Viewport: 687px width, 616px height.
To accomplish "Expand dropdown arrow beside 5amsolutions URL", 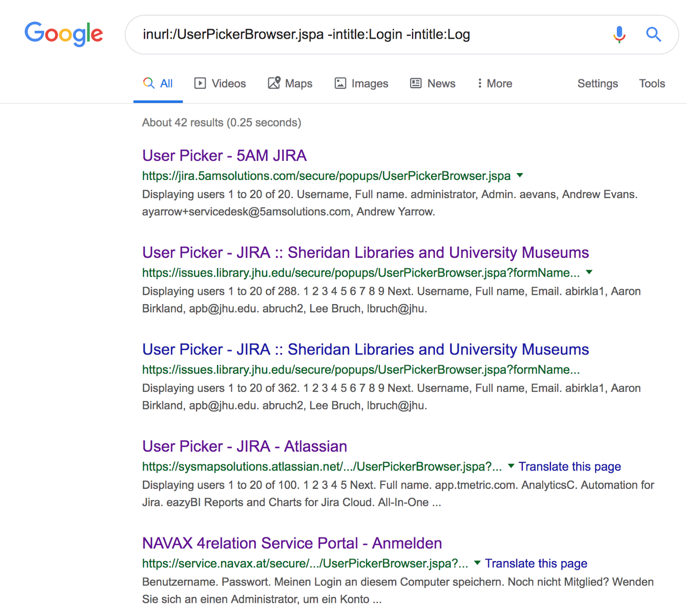I will point(520,175).
